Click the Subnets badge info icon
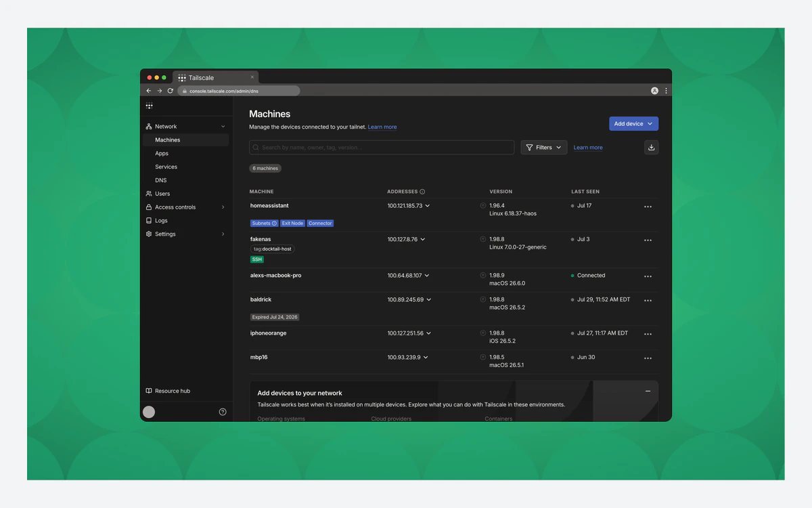The image size is (812, 508). [274, 224]
